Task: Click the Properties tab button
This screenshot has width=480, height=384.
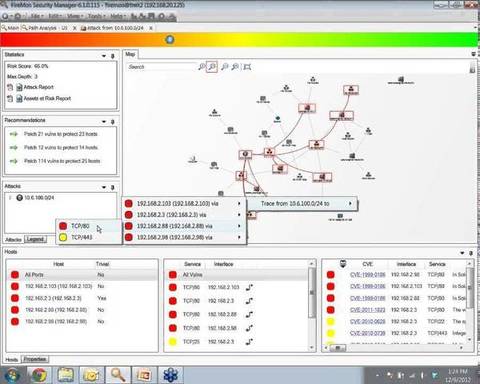Action: 35,359
